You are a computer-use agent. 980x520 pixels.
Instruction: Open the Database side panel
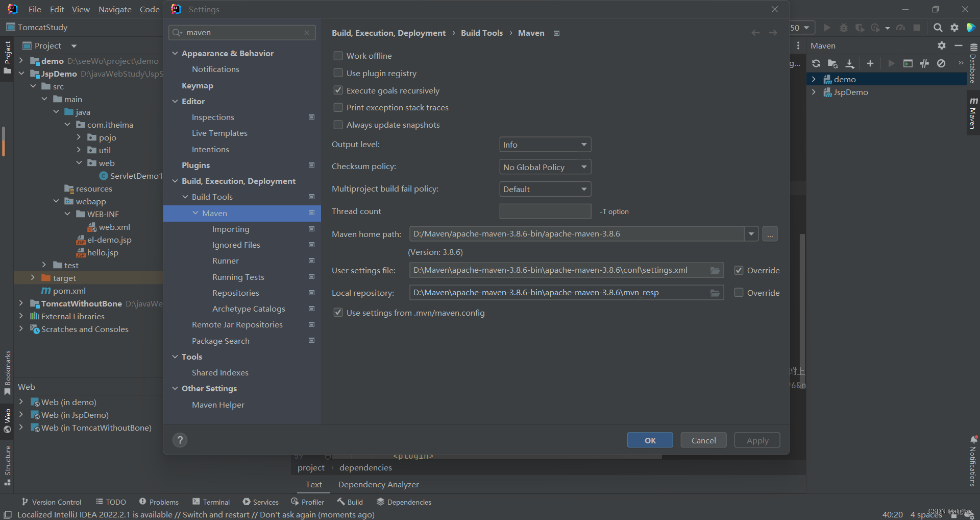pos(973,64)
